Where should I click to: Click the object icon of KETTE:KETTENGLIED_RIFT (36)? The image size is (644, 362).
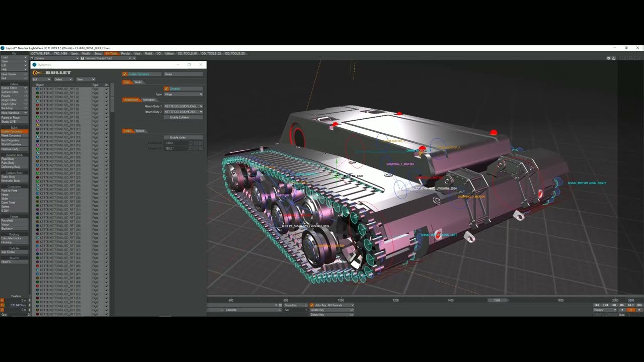click(x=38, y=230)
